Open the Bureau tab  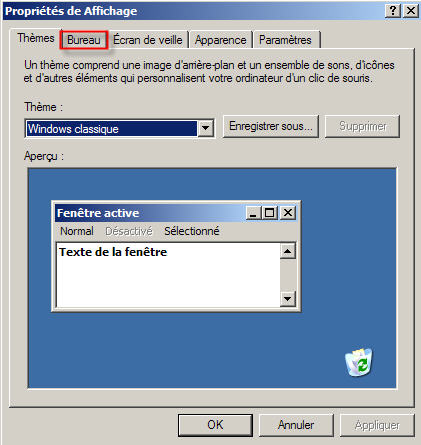pos(84,40)
